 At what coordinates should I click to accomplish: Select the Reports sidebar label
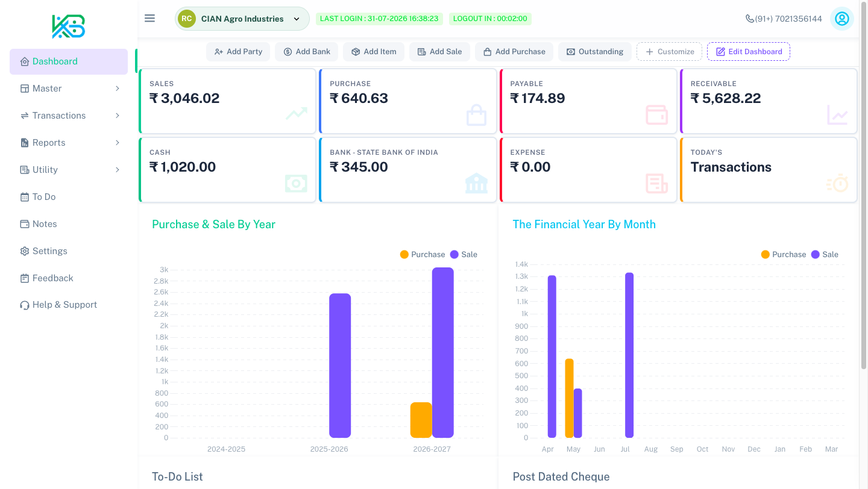tap(49, 143)
